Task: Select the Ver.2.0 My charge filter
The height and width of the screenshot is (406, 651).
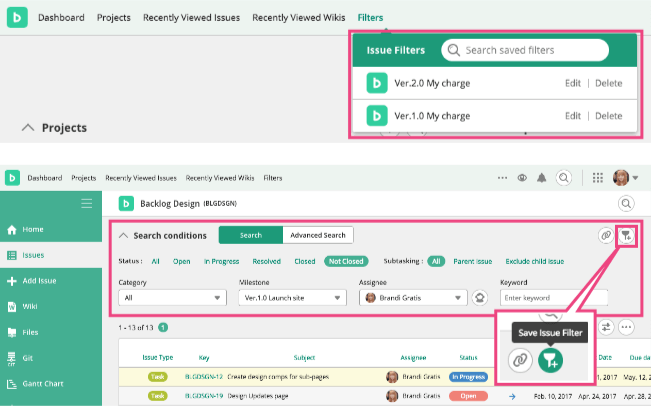Action: pos(432,83)
